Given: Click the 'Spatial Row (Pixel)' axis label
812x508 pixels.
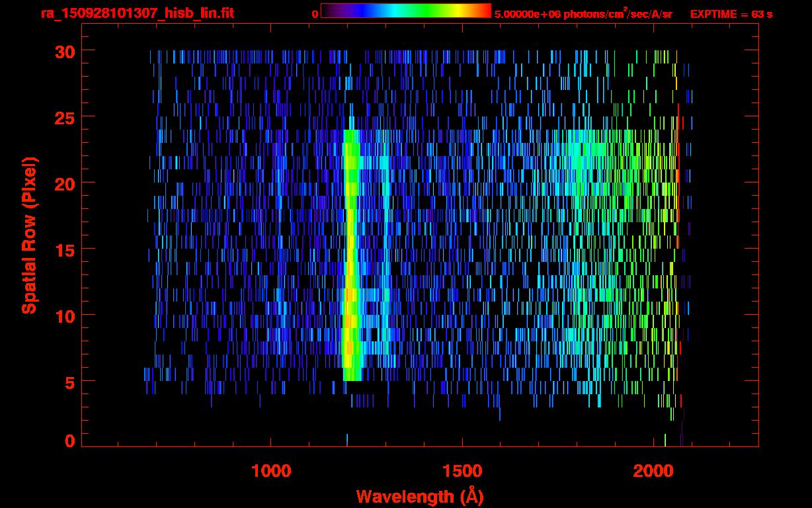Looking at the screenshot, I should [28, 235].
